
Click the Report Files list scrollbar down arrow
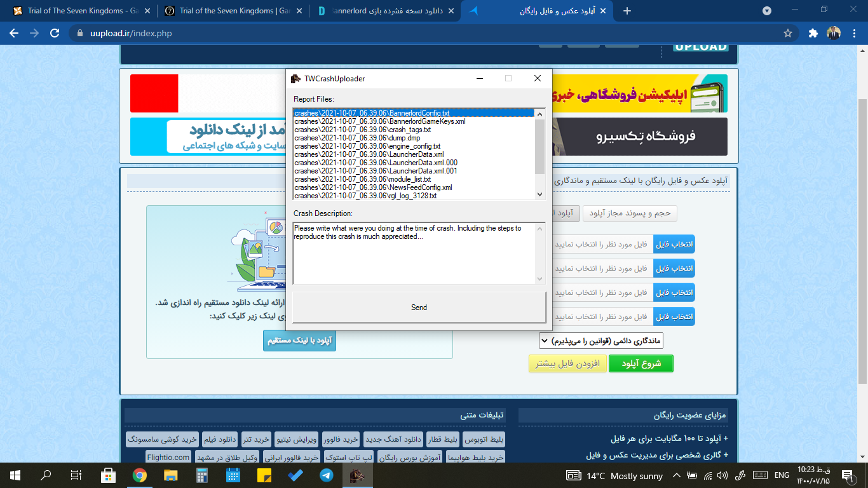pyautogui.click(x=539, y=194)
